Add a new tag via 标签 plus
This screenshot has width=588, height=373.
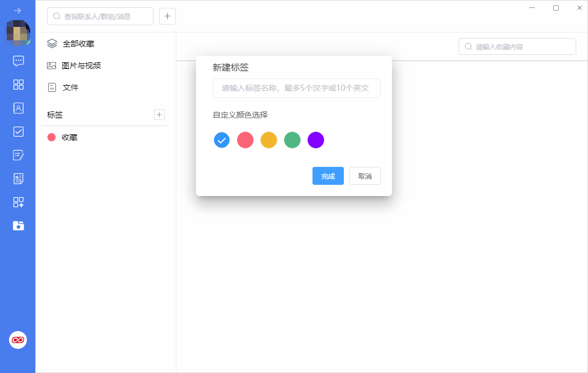coord(159,115)
